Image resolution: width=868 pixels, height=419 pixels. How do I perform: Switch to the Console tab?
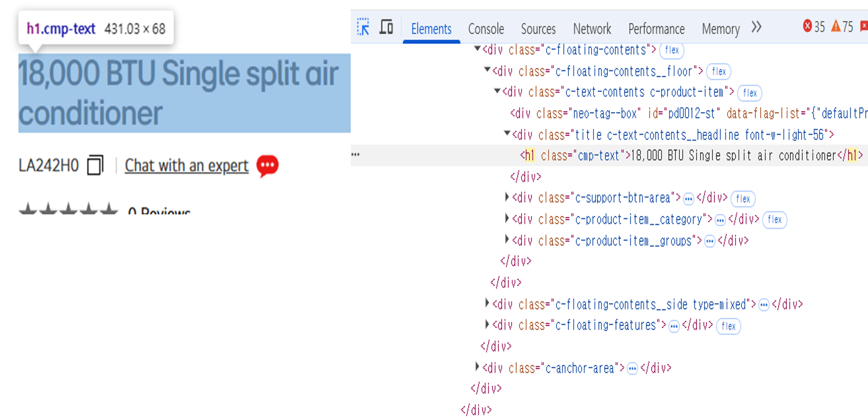pyautogui.click(x=486, y=29)
